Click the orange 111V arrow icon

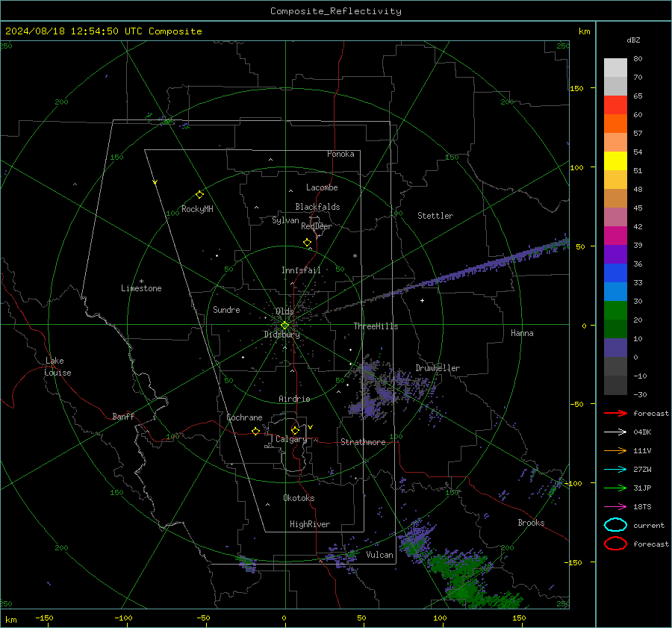[615, 450]
